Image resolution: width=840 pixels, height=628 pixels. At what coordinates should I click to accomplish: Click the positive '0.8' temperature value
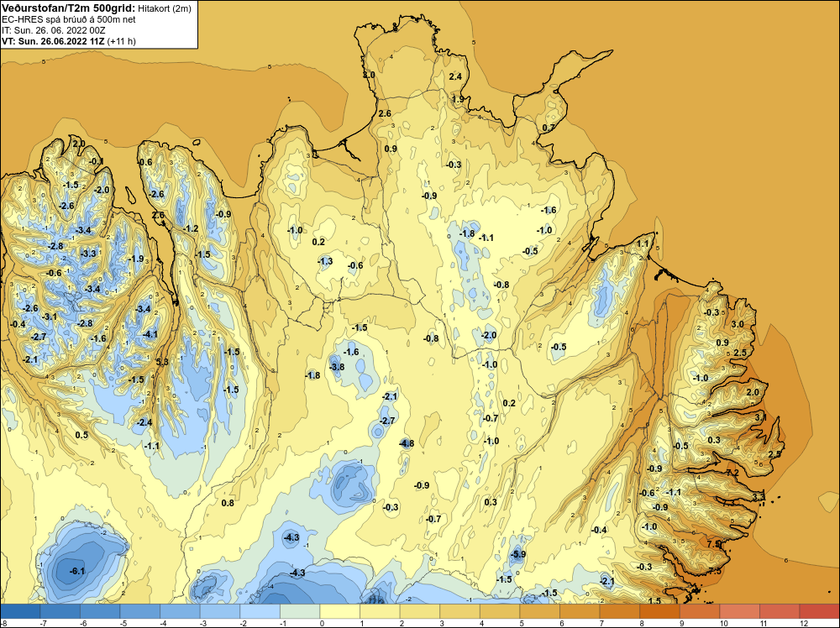tap(228, 503)
